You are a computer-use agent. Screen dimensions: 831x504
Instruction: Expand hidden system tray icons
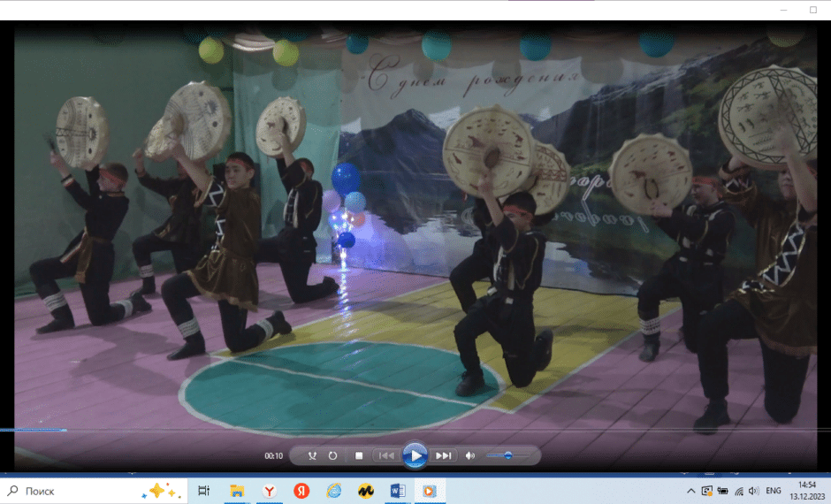[x=690, y=491]
